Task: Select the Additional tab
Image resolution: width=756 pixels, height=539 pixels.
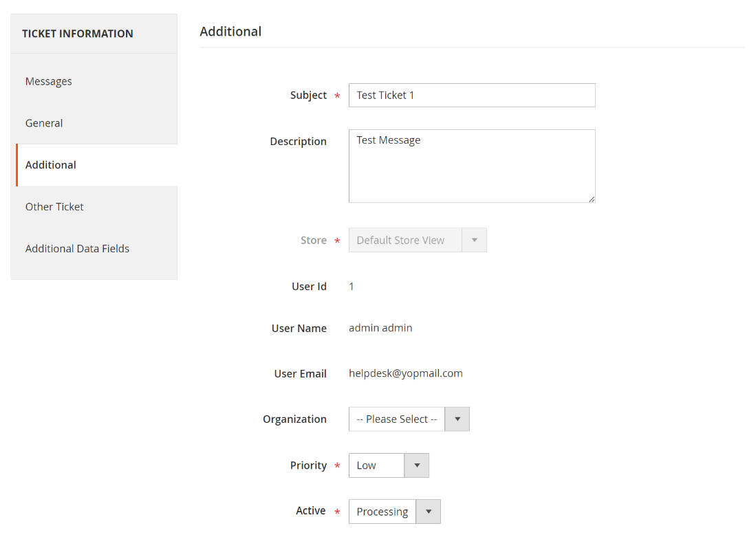Action: point(51,165)
